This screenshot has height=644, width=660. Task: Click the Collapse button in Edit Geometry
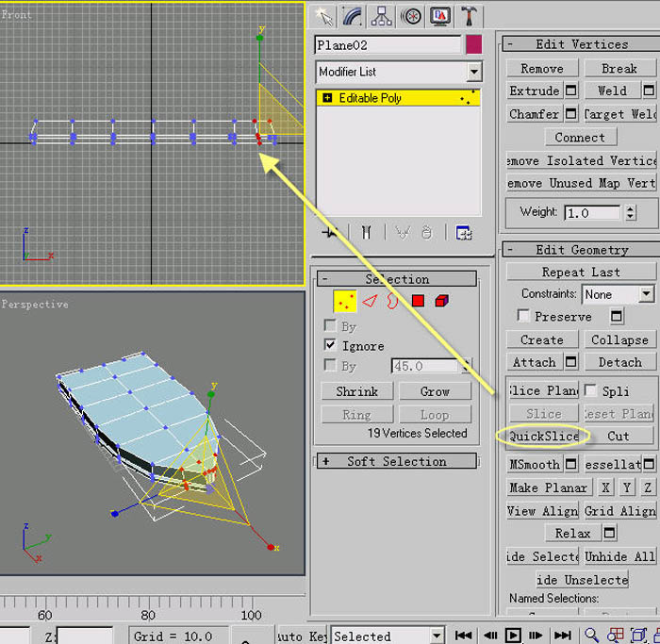[x=619, y=339]
